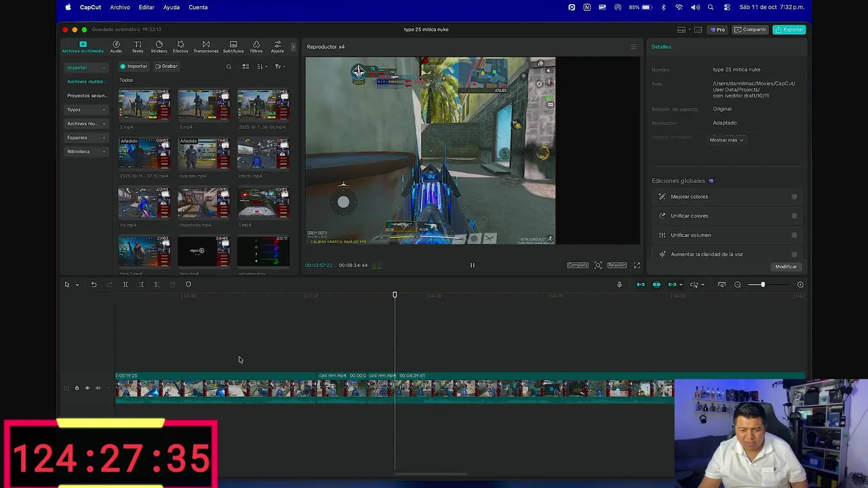Open the Subtítulos panel
This screenshot has height=488, width=868.
point(233,47)
